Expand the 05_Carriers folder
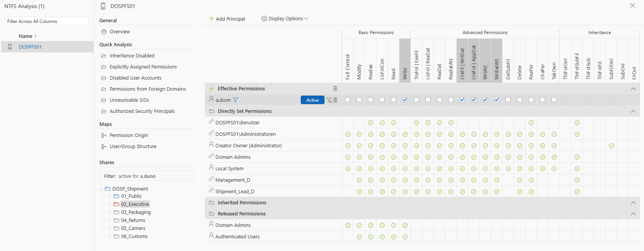 point(110,228)
